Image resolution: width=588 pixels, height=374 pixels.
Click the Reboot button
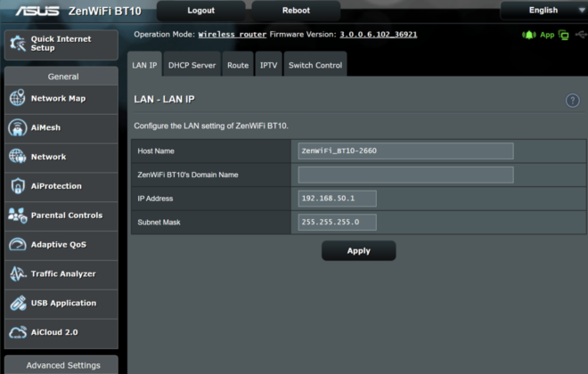(x=296, y=11)
